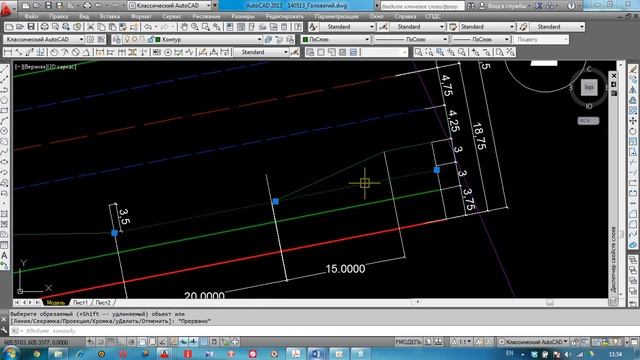
Task: Click the Make Object's Layer Current icon
Action: (268, 40)
